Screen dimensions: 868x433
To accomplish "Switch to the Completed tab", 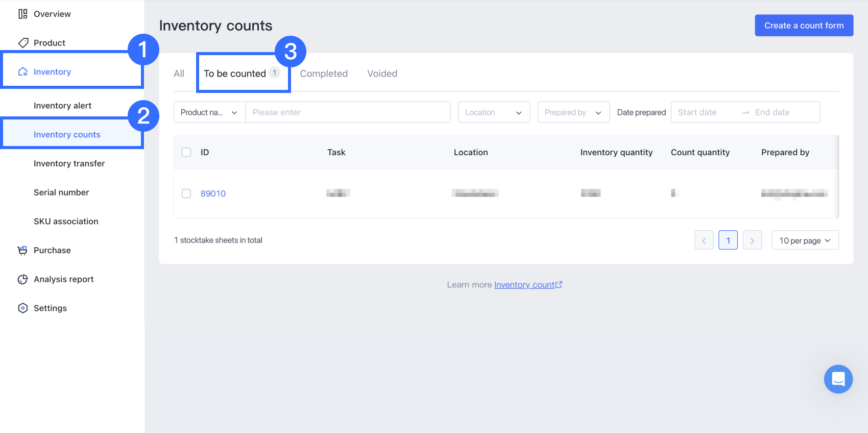I will (324, 74).
